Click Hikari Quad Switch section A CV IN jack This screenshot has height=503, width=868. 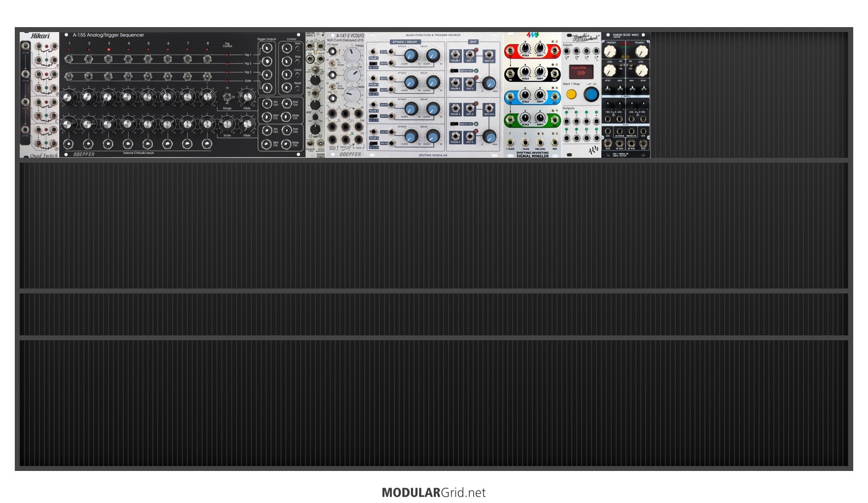coord(25,46)
